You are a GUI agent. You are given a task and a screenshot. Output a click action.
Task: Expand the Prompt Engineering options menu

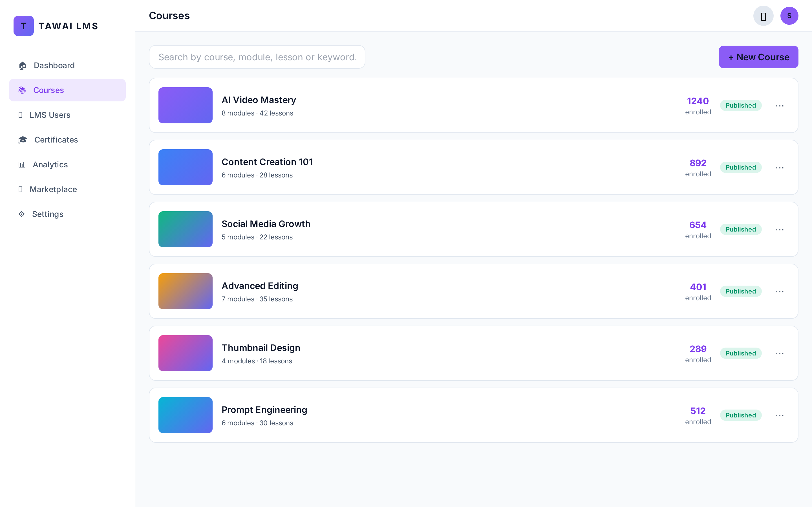(x=780, y=415)
